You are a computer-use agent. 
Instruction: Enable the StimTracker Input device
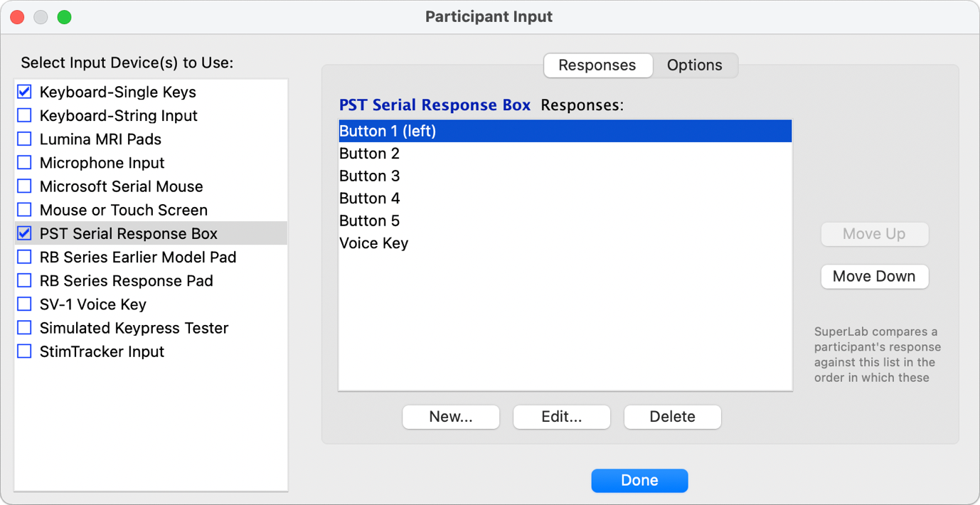tap(25, 351)
